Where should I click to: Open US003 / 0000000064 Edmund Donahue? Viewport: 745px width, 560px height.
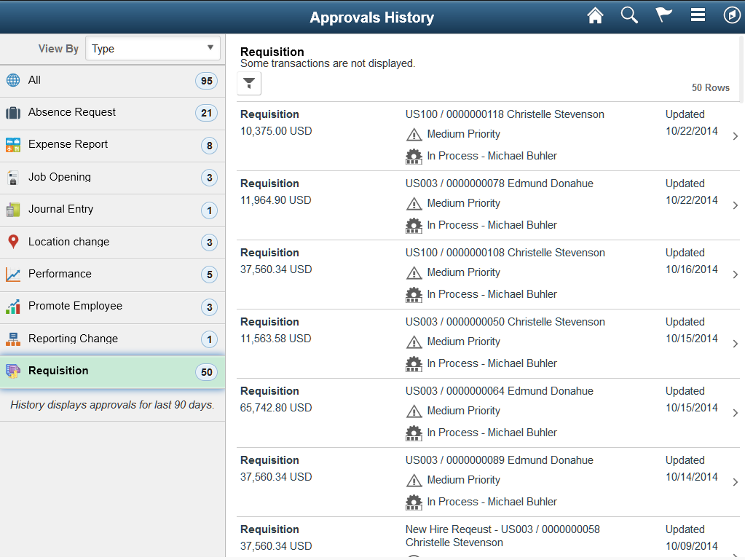500,391
